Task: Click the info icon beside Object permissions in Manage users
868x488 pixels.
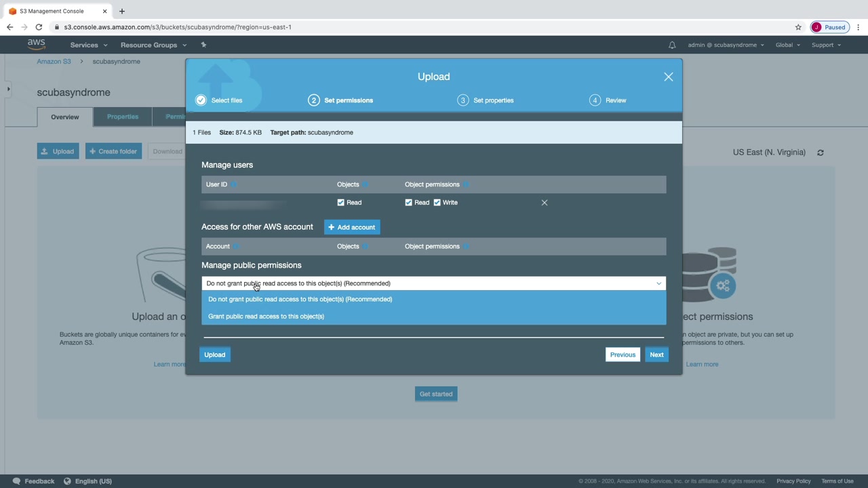Action: click(x=466, y=184)
